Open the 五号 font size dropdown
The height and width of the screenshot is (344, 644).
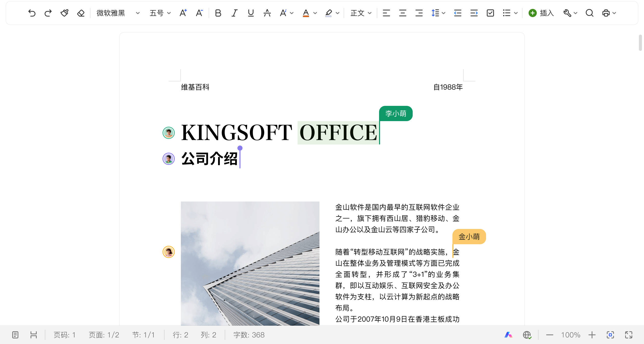(160, 13)
